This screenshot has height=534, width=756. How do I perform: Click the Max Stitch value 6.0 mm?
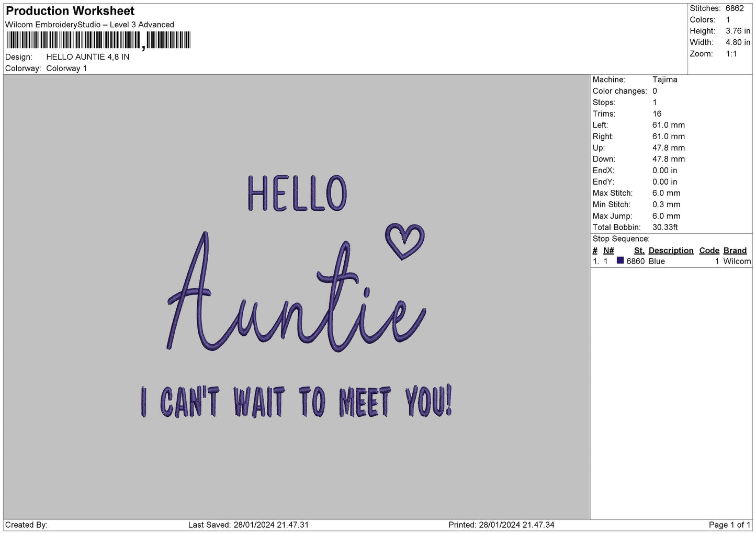pyautogui.click(x=666, y=193)
